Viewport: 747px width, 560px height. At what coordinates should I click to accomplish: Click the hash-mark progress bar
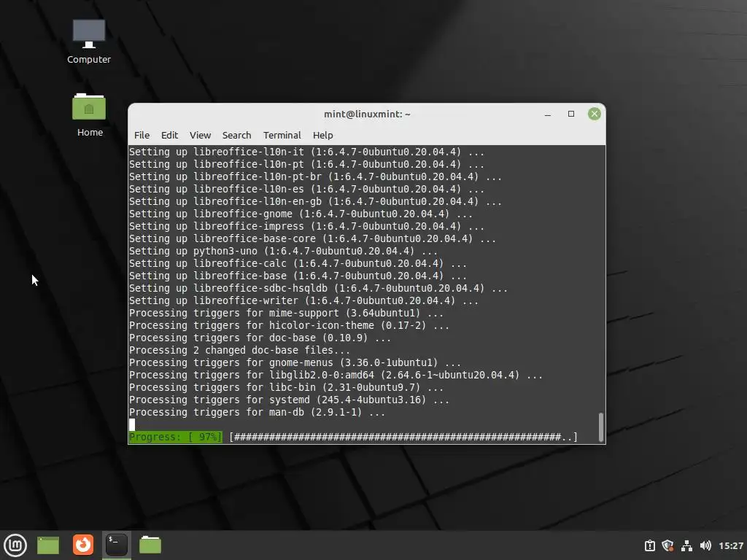click(403, 437)
